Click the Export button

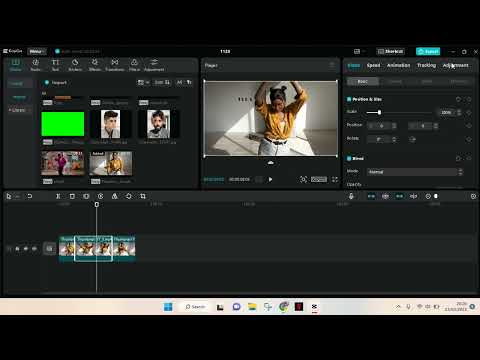pos(428,51)
